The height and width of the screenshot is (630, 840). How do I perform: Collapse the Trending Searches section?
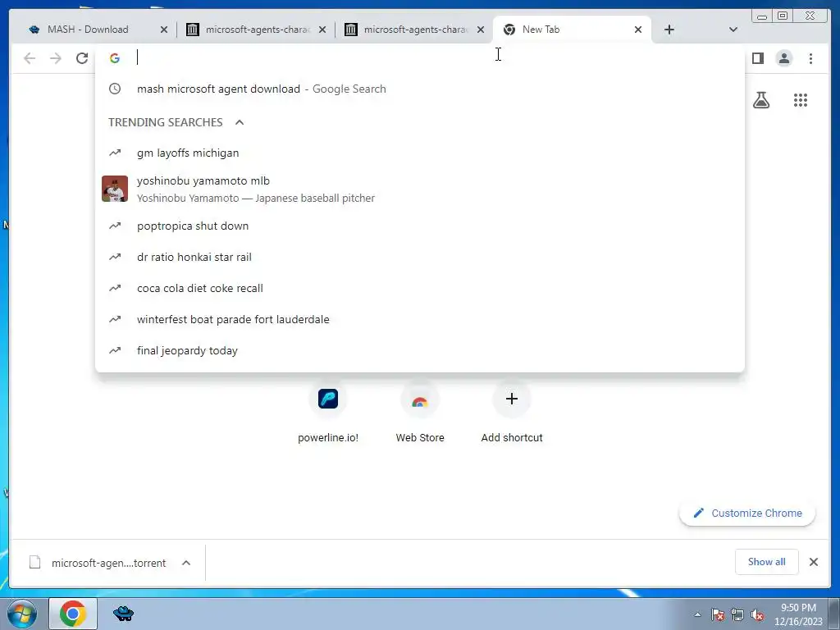(240, 122)
